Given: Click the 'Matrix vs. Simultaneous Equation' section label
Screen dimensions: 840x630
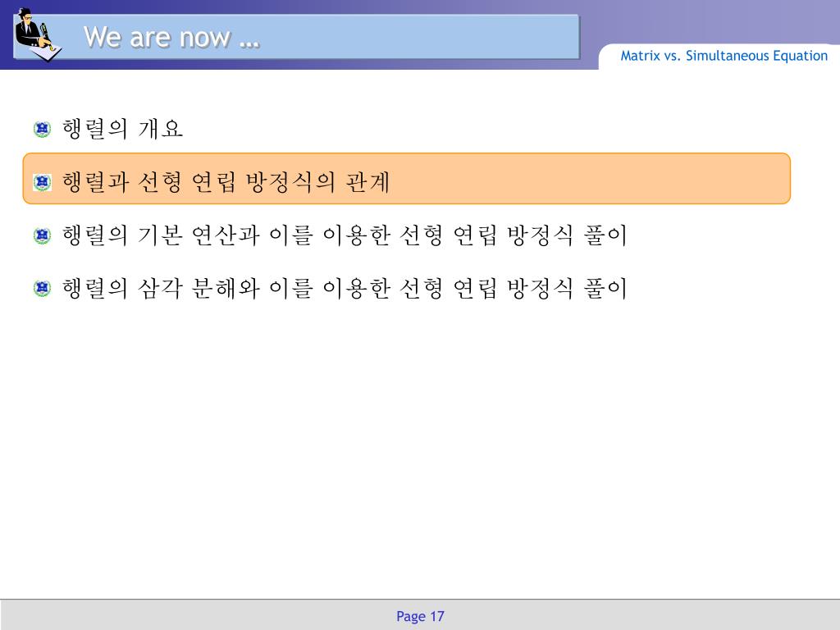Looking at the screenshot, I should tap(724, 56).
